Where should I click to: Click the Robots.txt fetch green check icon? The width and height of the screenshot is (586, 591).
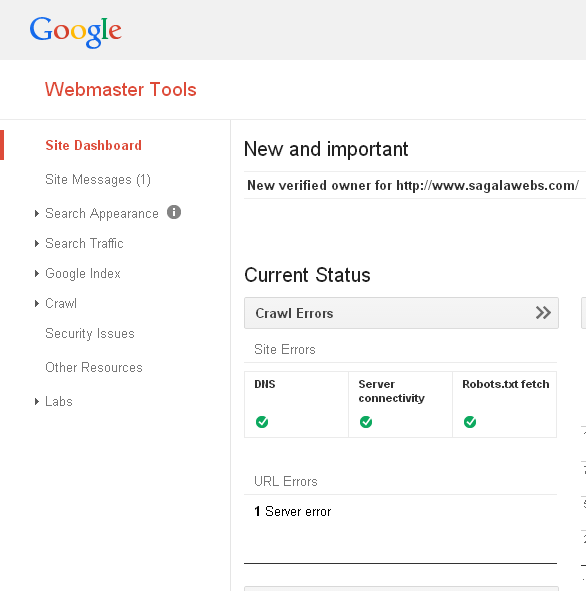point(470,422)
